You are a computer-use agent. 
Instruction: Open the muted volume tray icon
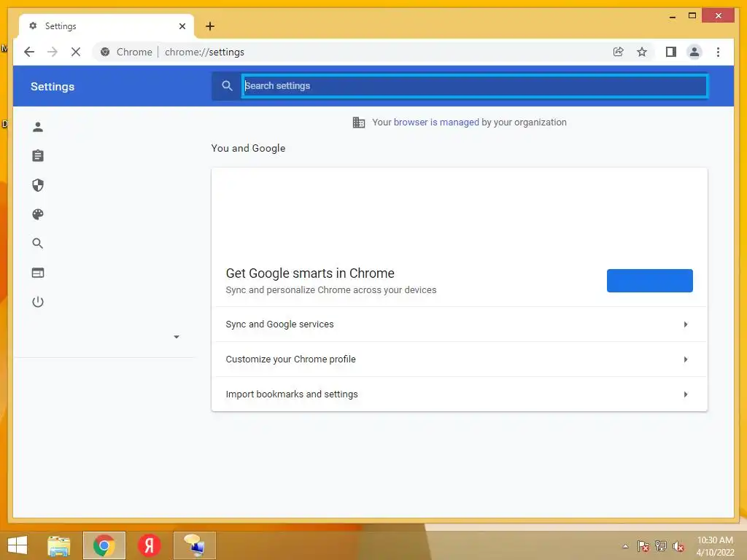tap(678, 546)
